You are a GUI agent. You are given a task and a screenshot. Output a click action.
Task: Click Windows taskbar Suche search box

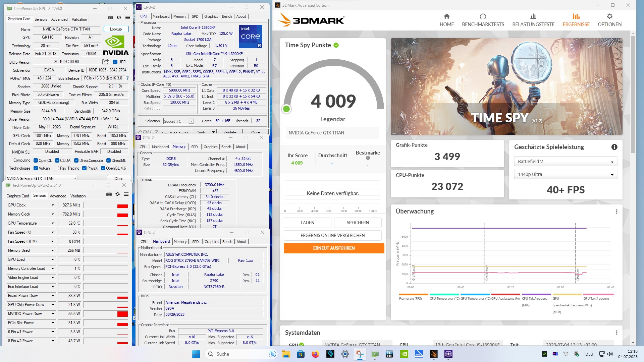click(241, 354)
